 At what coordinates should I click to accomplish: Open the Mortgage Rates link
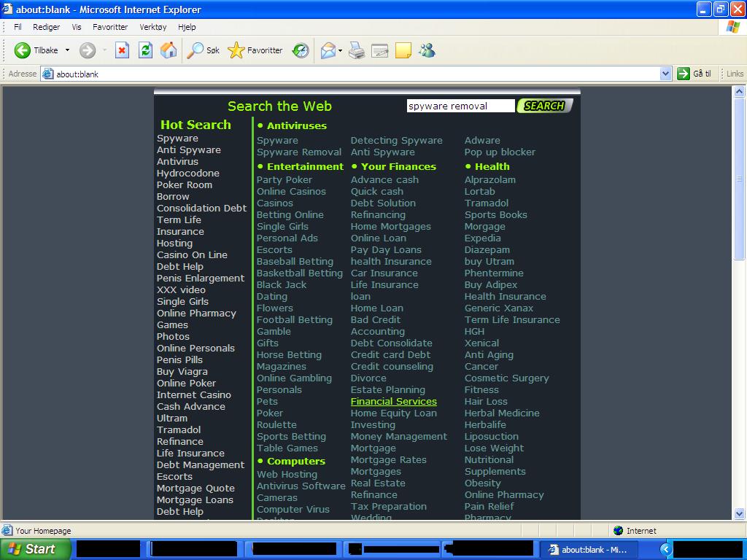coord(388,460)
